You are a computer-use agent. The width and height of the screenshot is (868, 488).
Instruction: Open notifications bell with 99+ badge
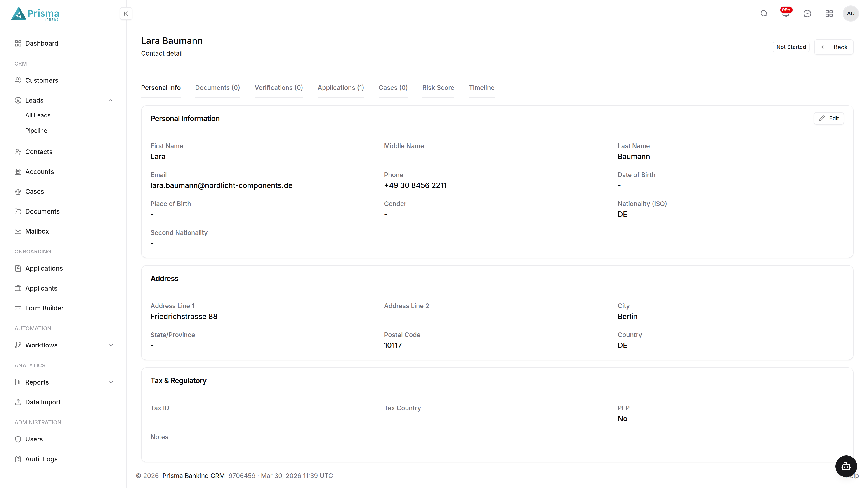pos(786,14)
